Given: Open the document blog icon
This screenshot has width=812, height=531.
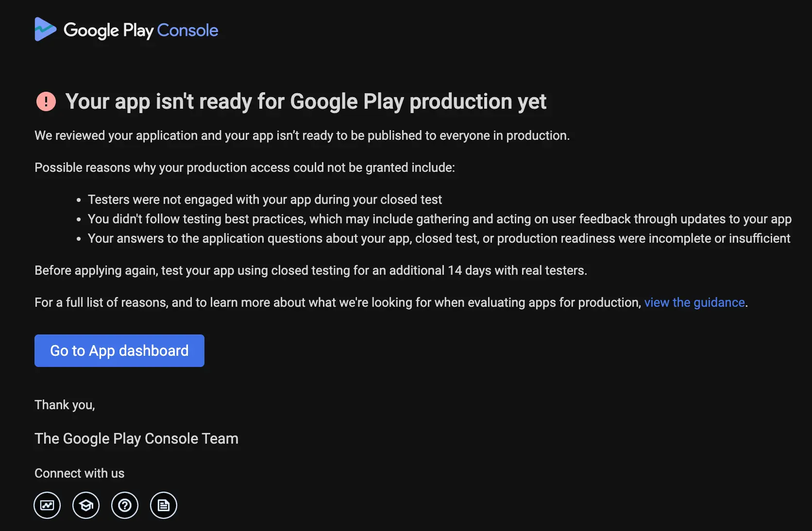Looking at the screenshot, I should (164, 505).
